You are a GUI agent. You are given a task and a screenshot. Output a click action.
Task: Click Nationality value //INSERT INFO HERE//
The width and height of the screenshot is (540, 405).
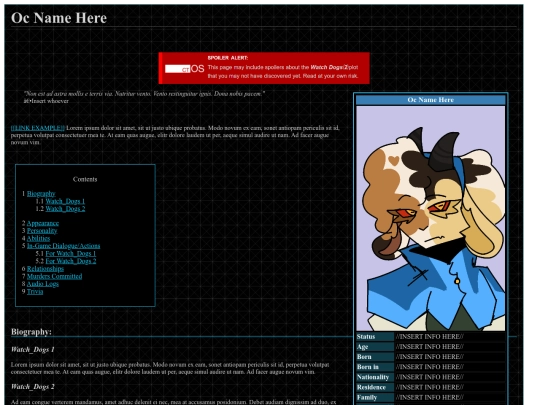coord(429,377)
